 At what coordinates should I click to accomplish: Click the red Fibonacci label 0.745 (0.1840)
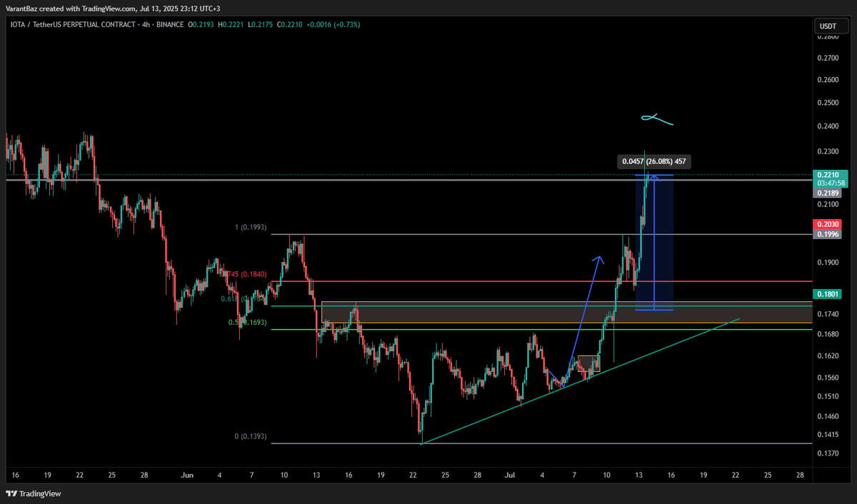[x=244, y=274]
